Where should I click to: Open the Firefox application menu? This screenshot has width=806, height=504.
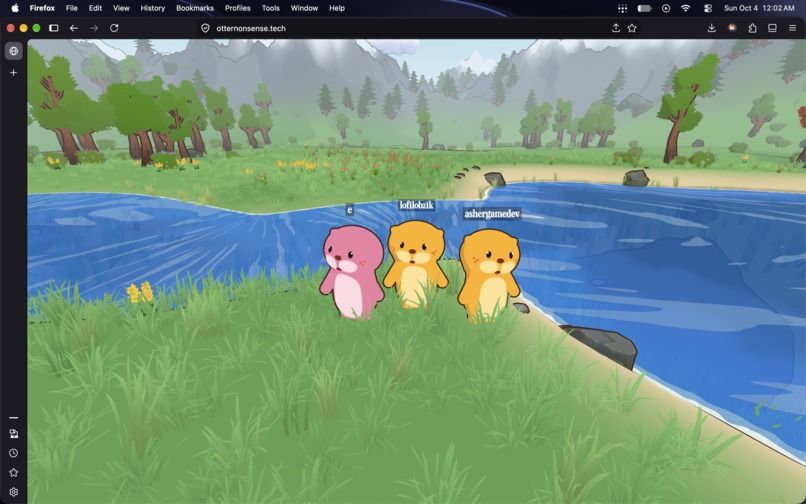tap(42, 8)
